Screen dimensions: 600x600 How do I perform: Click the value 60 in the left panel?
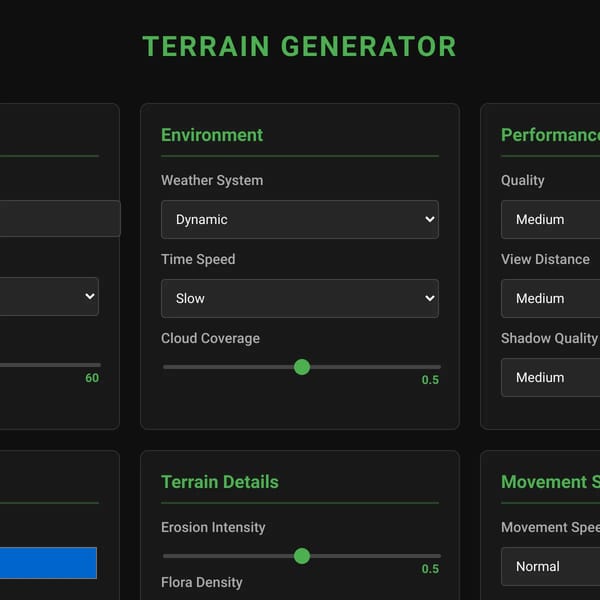click(x=92, y=378)
